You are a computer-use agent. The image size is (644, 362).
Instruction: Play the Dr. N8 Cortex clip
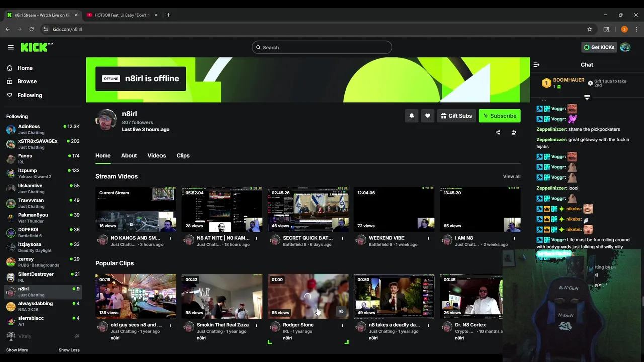tap(471, 296)
